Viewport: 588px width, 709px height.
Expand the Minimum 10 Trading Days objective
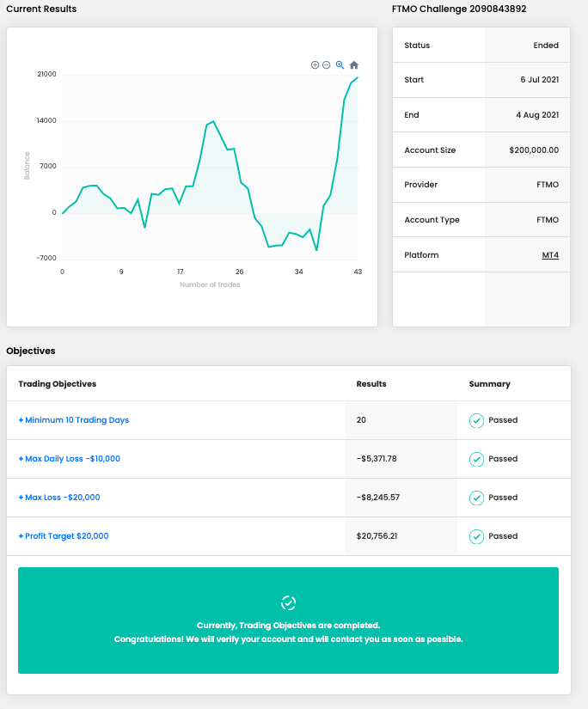(x=74, y=420)
